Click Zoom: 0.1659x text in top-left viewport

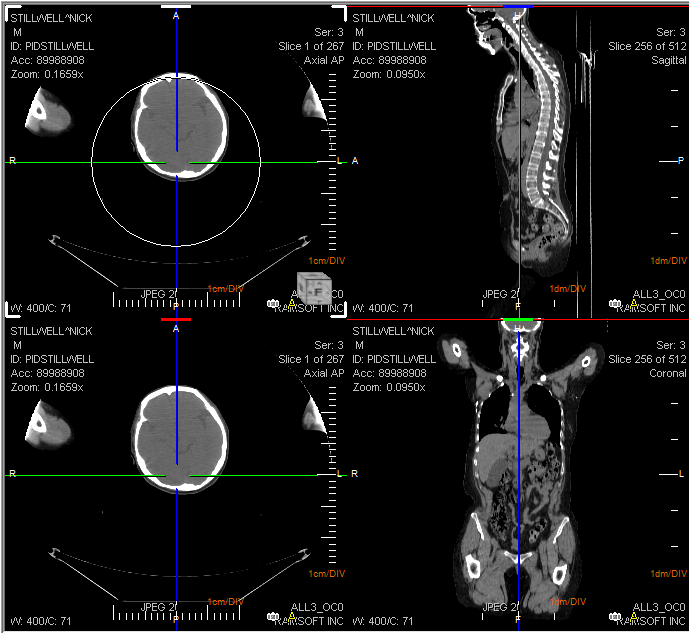tap(46, 74)
